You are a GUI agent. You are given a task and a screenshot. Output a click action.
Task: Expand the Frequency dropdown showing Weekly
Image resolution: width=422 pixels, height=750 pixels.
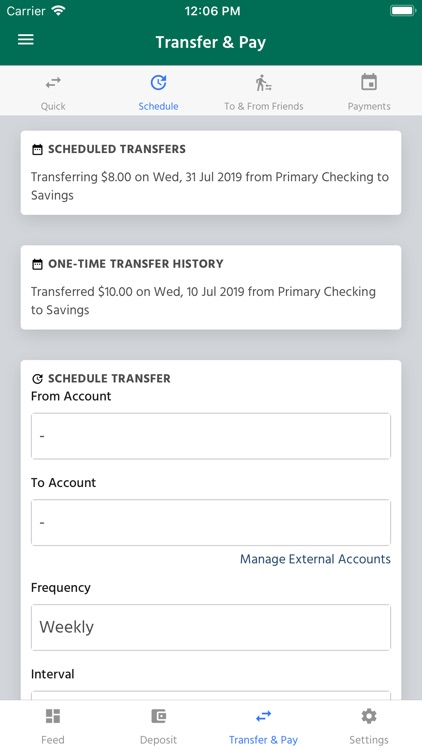[211, 627]
